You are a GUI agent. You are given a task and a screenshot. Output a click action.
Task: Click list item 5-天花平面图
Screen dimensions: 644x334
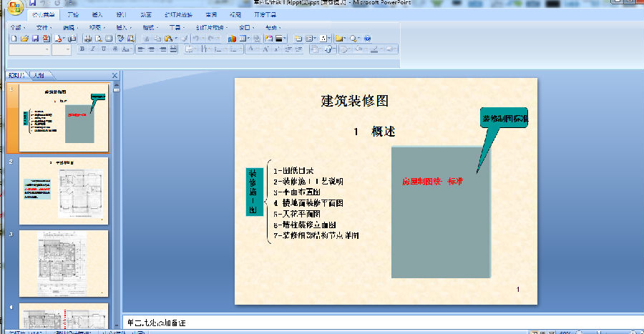coord(297,214)
